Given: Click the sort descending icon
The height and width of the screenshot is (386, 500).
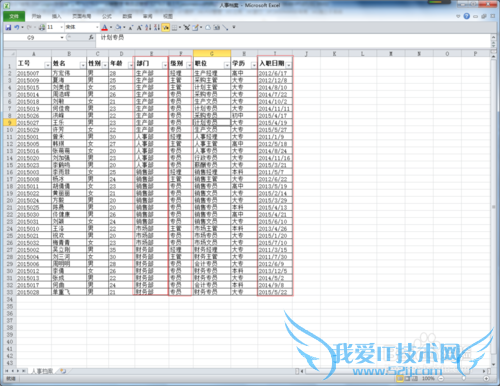Looking at the screenshot, I should pos(157,27).
